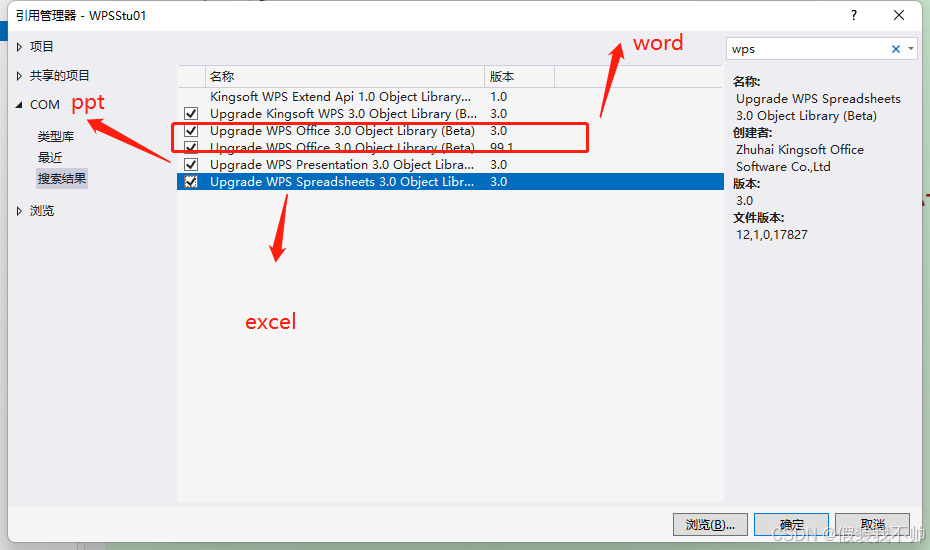Select the 浏览 category label
This screenshot has width=930, height=550.
42,211
